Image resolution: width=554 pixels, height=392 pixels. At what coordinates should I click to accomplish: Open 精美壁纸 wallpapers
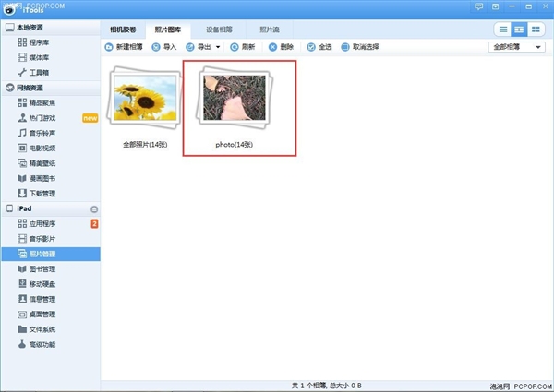click(36, 163)
